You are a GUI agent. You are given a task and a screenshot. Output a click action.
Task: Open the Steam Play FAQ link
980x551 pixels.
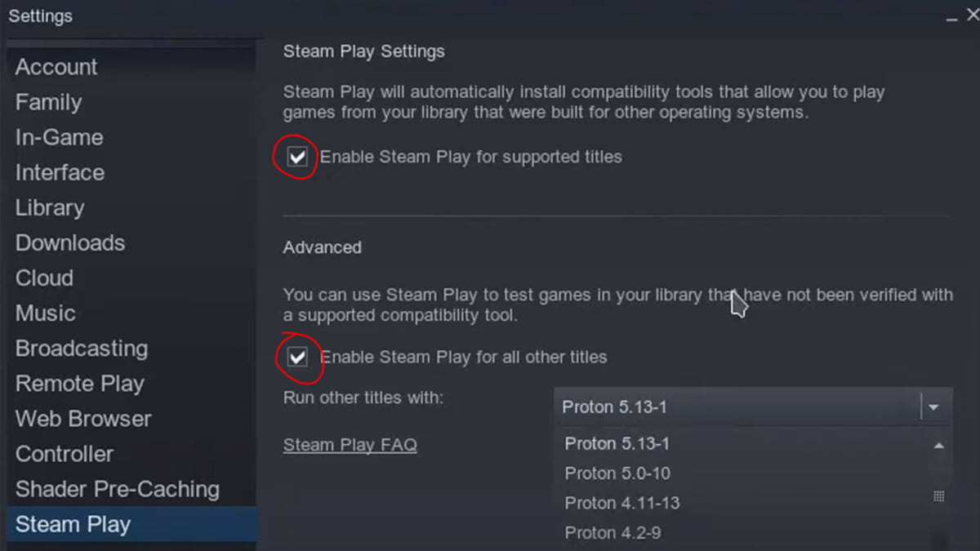[350, 445]
